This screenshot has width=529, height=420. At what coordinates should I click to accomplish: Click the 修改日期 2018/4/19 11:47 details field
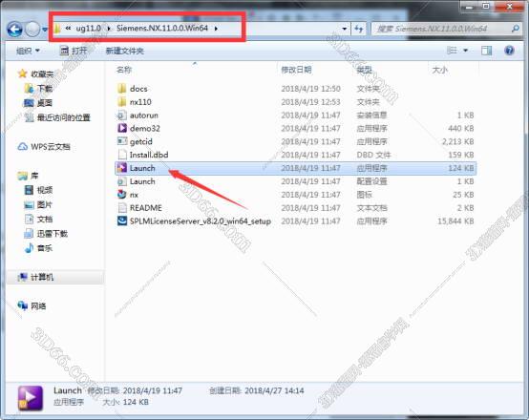pos(135,390)
